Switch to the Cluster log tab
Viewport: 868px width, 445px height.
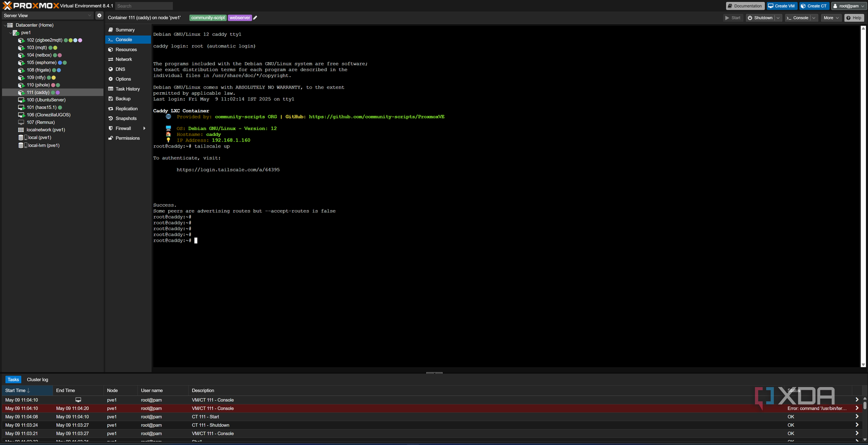pos(37,380)
